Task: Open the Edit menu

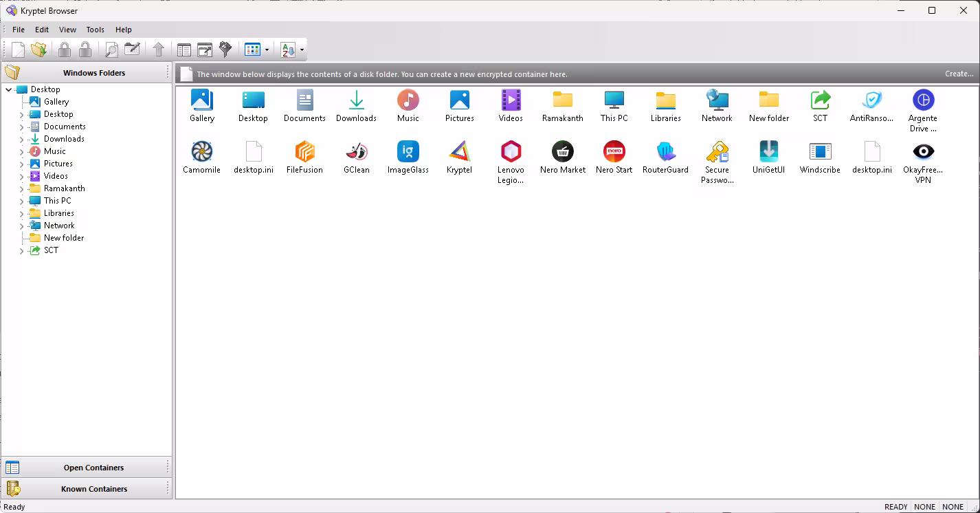Action: (x=42, y=30)
